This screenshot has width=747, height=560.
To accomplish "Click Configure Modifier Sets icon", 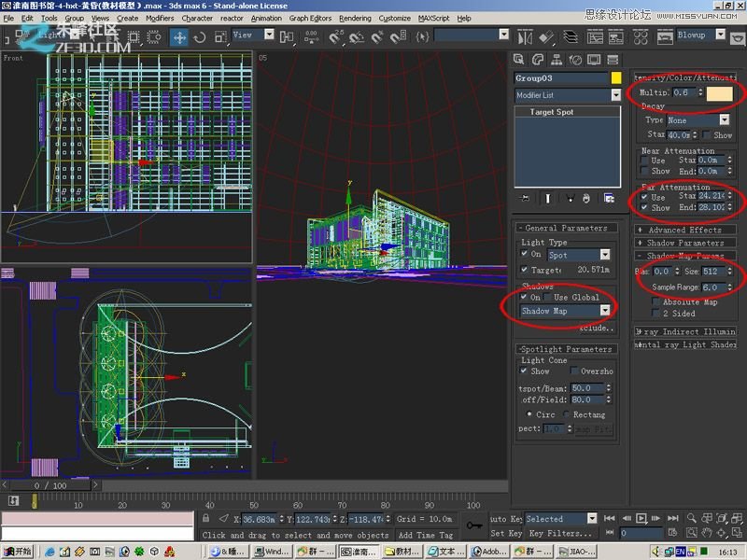I will [608, 198].
